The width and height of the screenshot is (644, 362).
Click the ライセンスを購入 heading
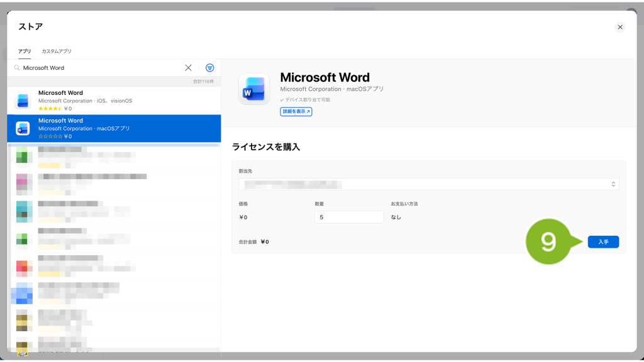tap(266, 147)
